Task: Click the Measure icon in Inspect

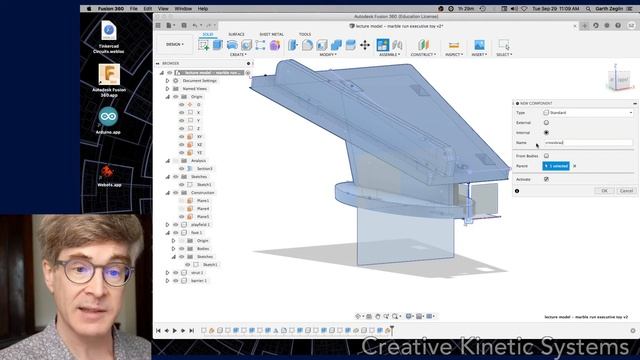Action: coord(454,45)
